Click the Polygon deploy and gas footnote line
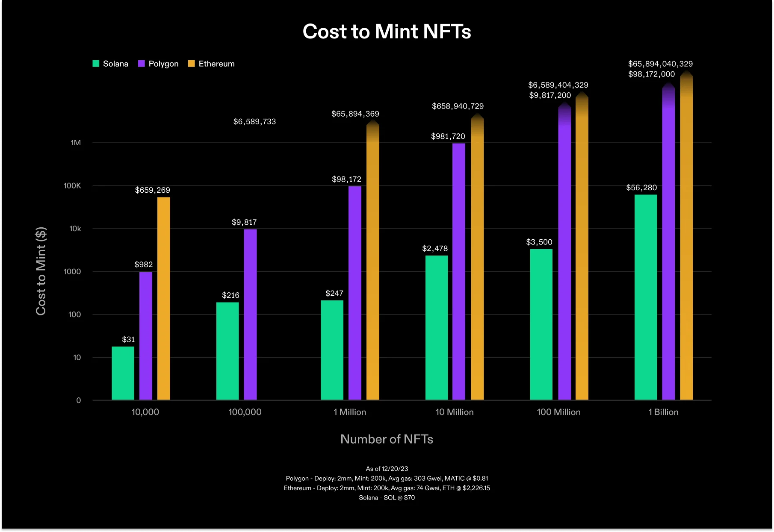This screenshot has height=532, width=774. [x=387, y=479]
